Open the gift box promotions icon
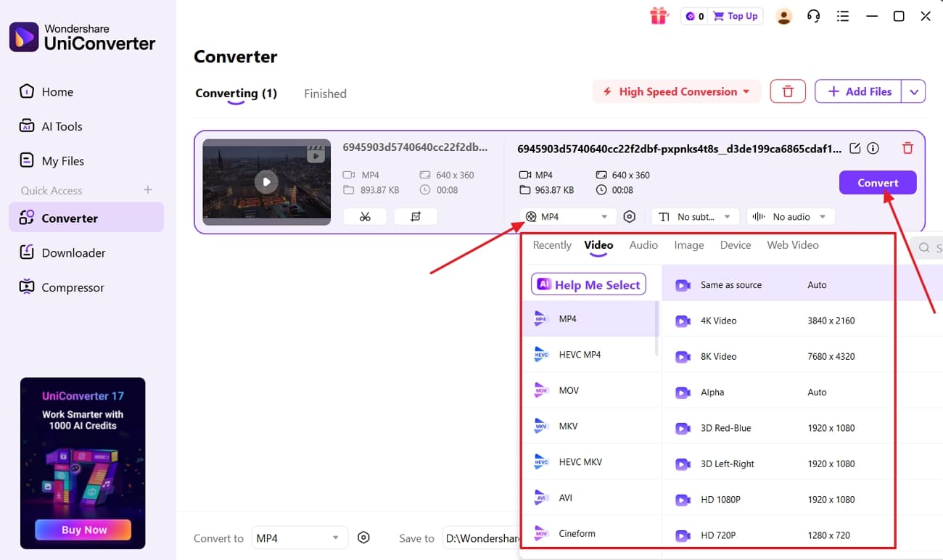Viewport: 943px width, 560px height. [659, 16]
